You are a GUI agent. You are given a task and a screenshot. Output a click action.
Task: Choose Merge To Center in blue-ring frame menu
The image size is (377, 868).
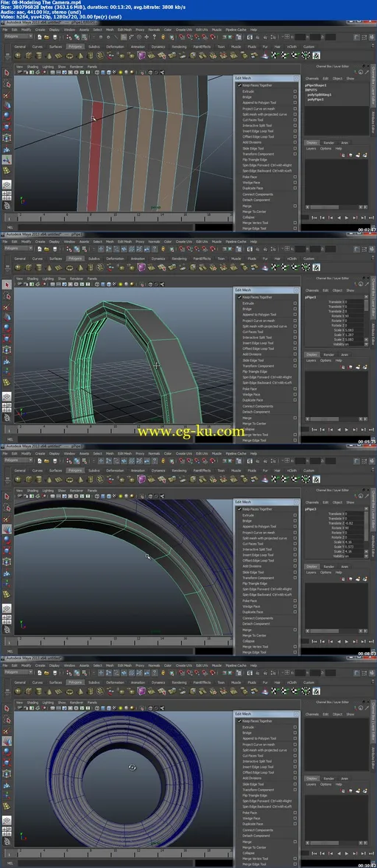pyautogui.click(x=254, y=847)
